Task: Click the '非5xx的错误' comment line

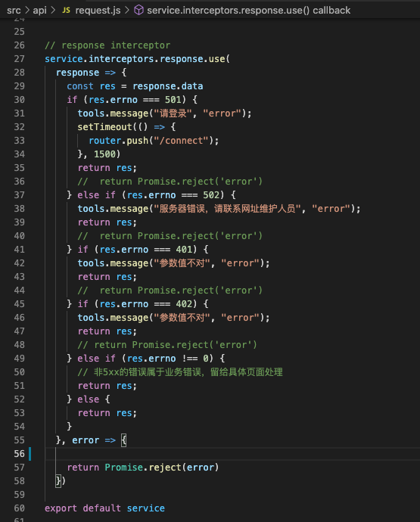Action: pyautogui.click(x=180, y=372)
